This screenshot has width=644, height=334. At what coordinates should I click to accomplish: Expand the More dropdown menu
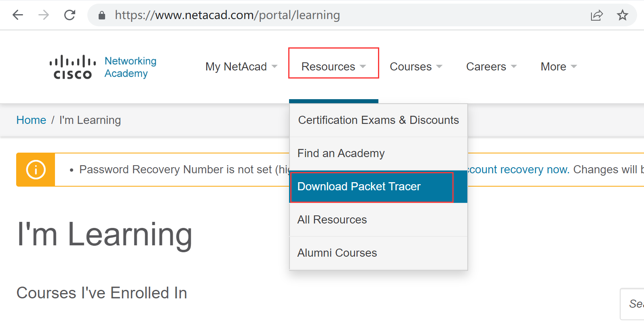coord(558,66)
